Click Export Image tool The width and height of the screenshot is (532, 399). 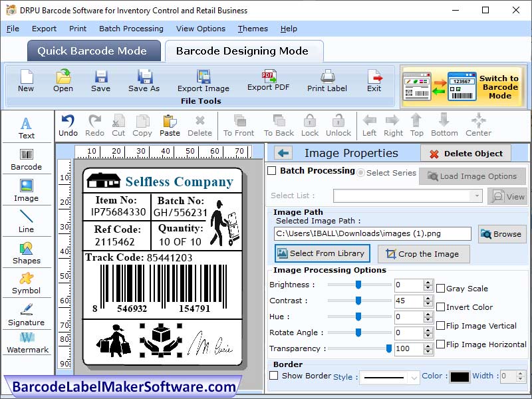tap(203, 80)
